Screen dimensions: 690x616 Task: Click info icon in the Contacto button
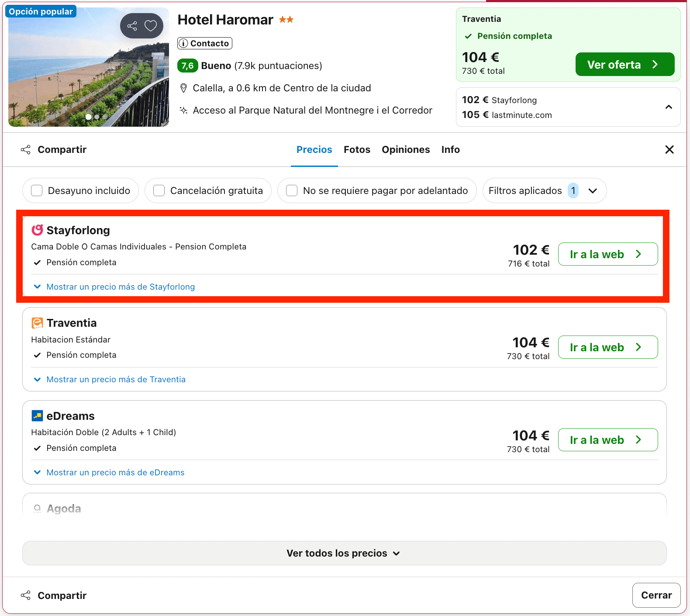click(x=184, y=43)
